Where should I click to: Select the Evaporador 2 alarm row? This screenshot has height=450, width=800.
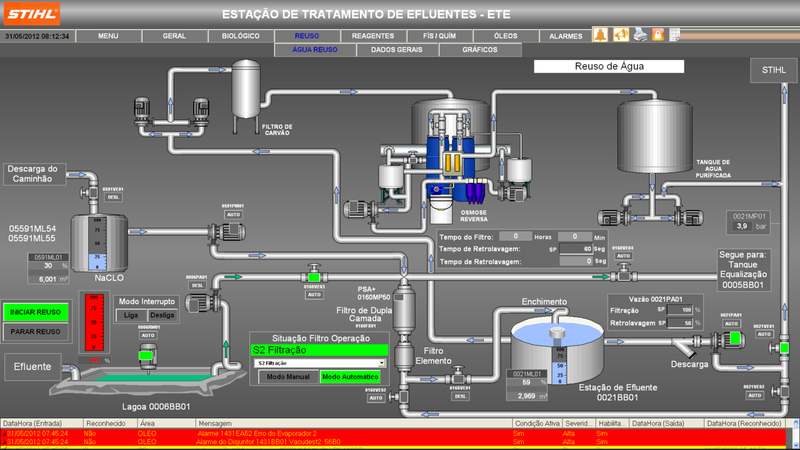(x=393, y=433)
